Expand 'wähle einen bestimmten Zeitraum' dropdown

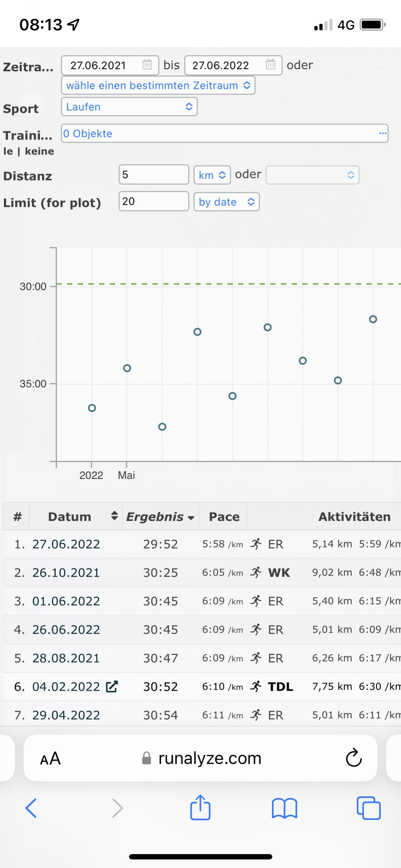click(x=158, y=86)
